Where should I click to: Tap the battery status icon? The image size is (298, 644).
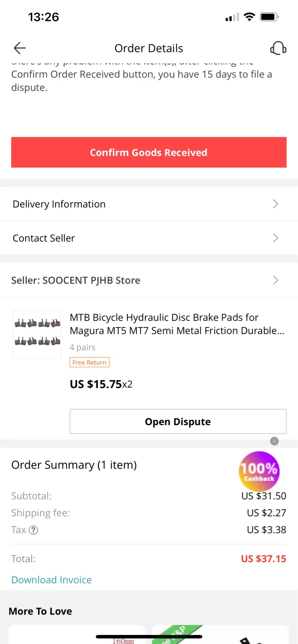pyautogui.click(x=269, y=17)
